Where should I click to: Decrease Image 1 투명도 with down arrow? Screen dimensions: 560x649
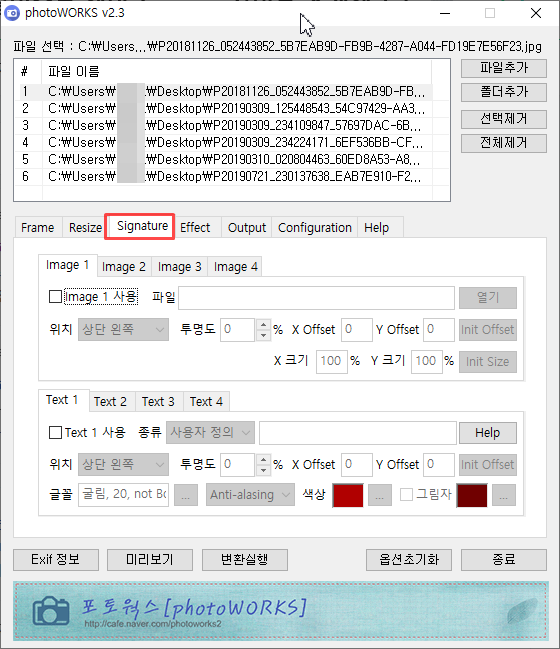click(263, 335)
